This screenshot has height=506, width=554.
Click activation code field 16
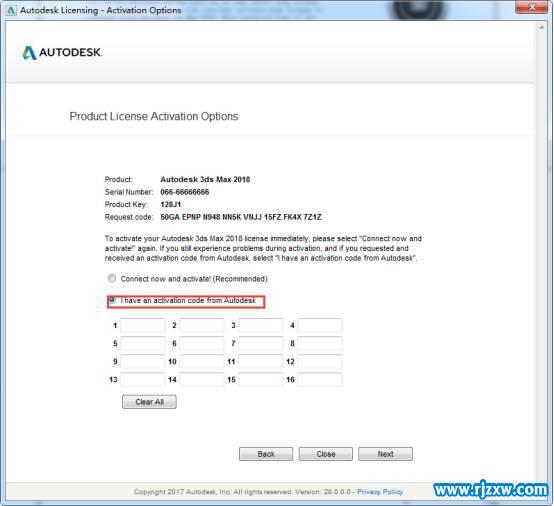point(320,380)
